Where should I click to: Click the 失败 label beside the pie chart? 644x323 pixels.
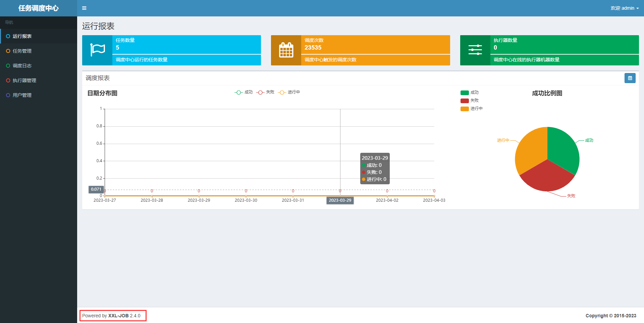pos(571,196)
